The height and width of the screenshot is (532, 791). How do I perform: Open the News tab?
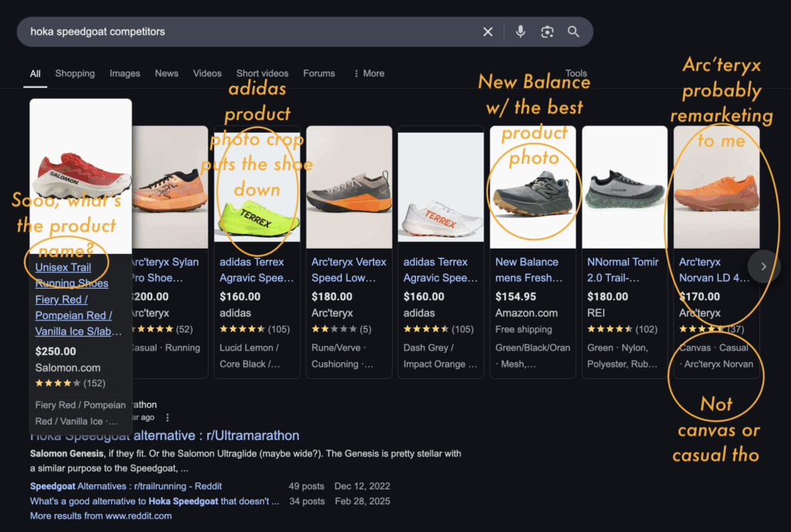(167, 73)
